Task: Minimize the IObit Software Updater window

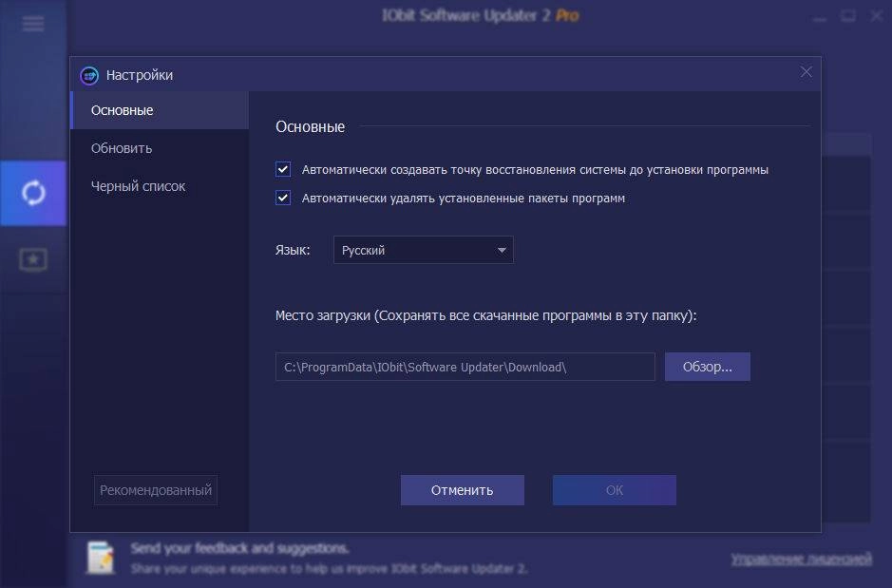Action: [x=819, y=17]
